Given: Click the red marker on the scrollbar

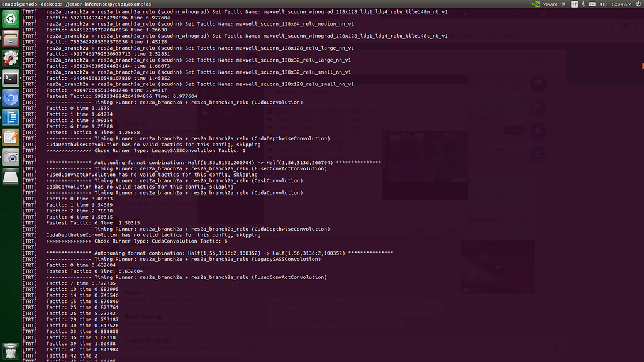Looking at the screenshot, I should [x=641, y=65].
